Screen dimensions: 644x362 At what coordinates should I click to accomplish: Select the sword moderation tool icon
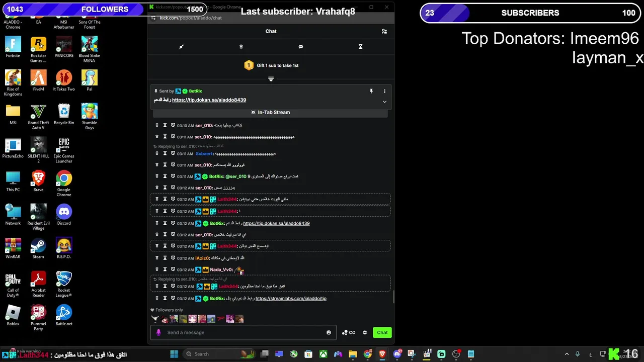182,47
